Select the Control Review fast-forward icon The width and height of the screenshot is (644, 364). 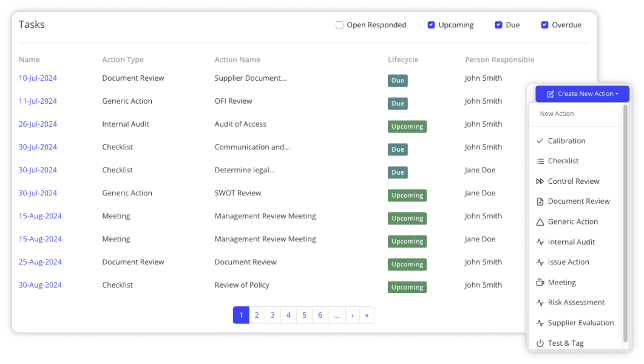click(540, 181)
